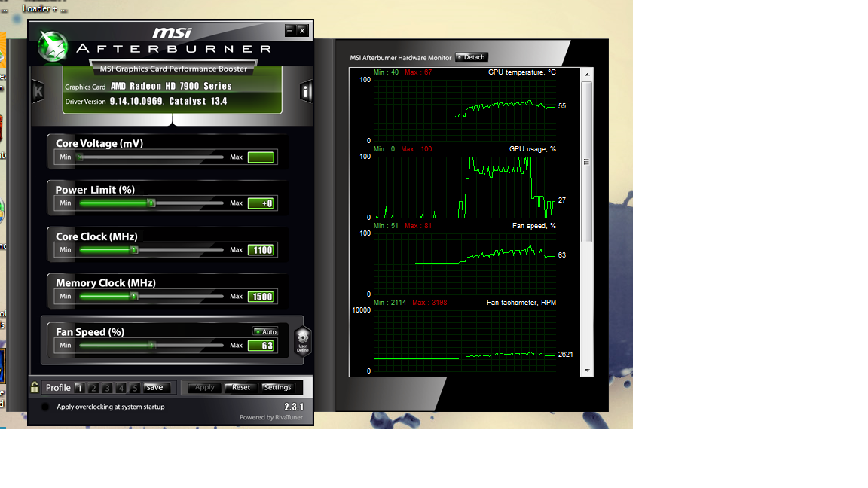
Task: Reset settings to defaults
Action: point(241,387)
